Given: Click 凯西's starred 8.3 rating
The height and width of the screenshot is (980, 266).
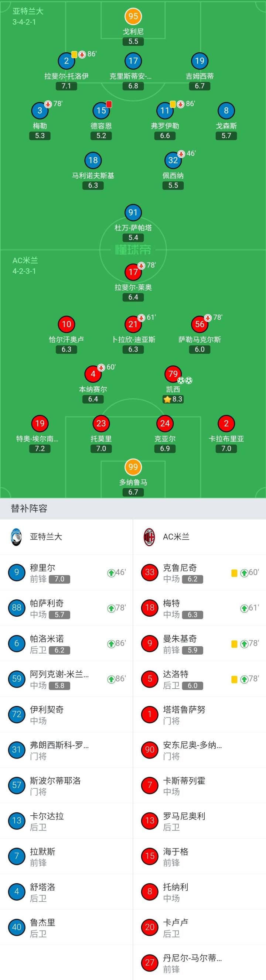Looking at the screenshot, I should [173, 399].
